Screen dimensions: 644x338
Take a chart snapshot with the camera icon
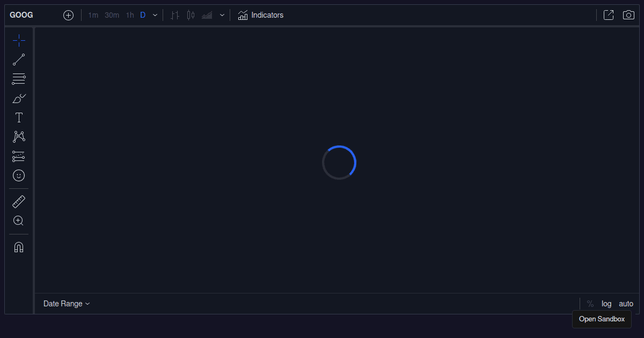[628, 15]
